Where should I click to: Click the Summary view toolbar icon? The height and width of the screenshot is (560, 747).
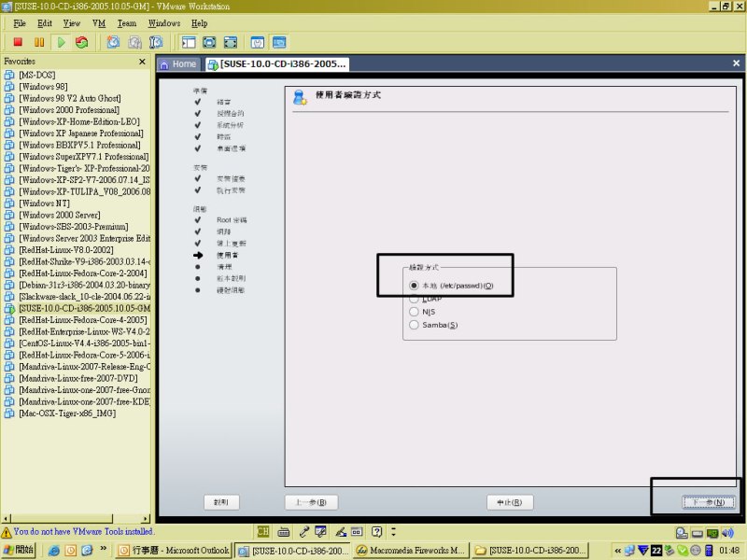point(258,42)
